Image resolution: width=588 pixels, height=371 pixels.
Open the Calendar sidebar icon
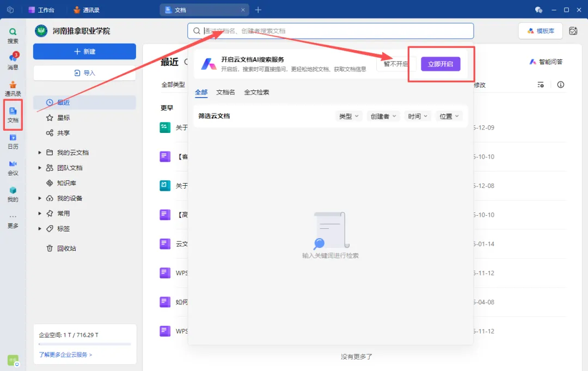pyautogui.click(x=13, y=141)
